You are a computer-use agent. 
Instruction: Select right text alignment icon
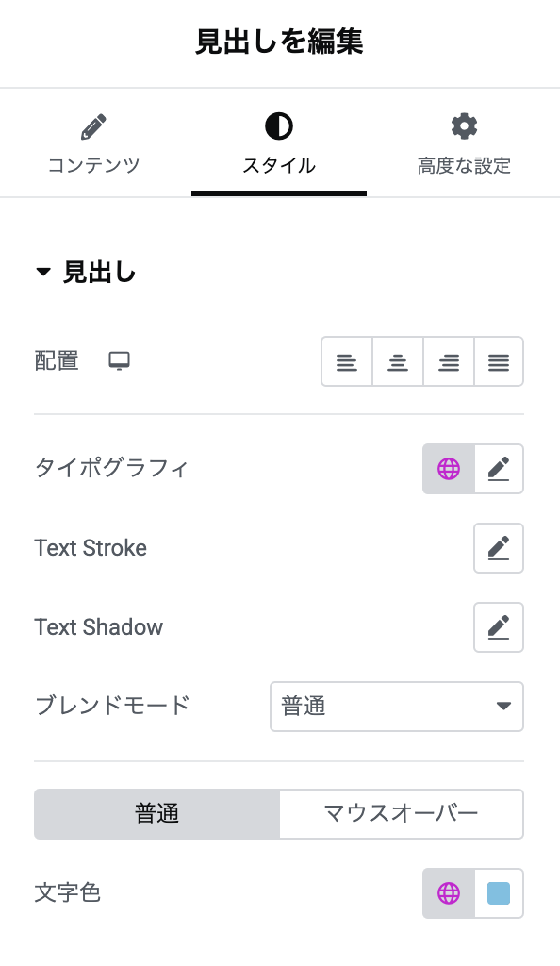(449, 361)
